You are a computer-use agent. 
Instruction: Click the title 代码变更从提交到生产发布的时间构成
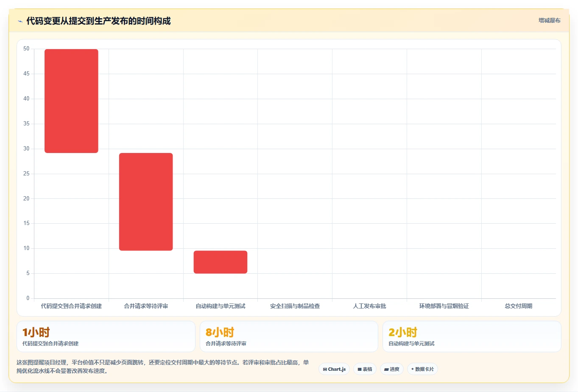[98, 21]
